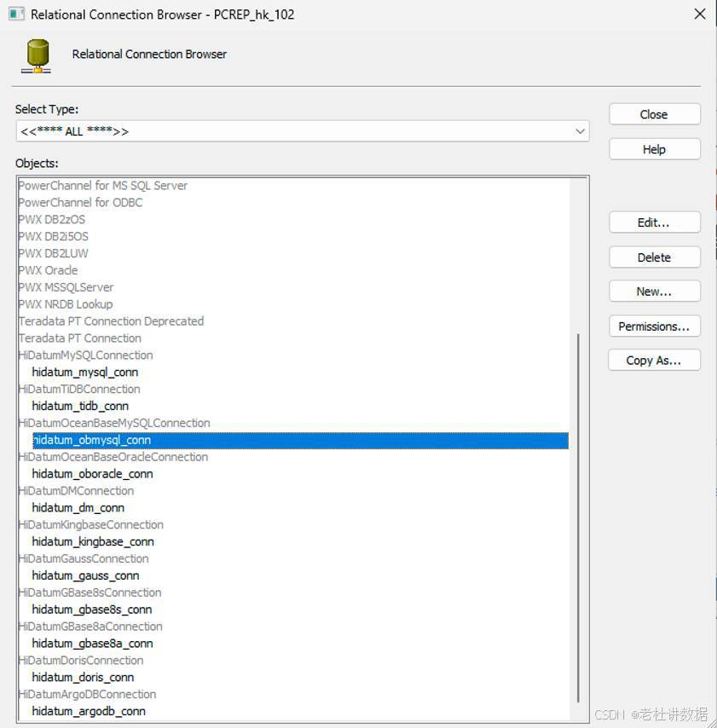Image resolution: width=717 pixels, height=728 pixels.
Task: Select PowerChannel for ODBC entry
Action: 80,202
